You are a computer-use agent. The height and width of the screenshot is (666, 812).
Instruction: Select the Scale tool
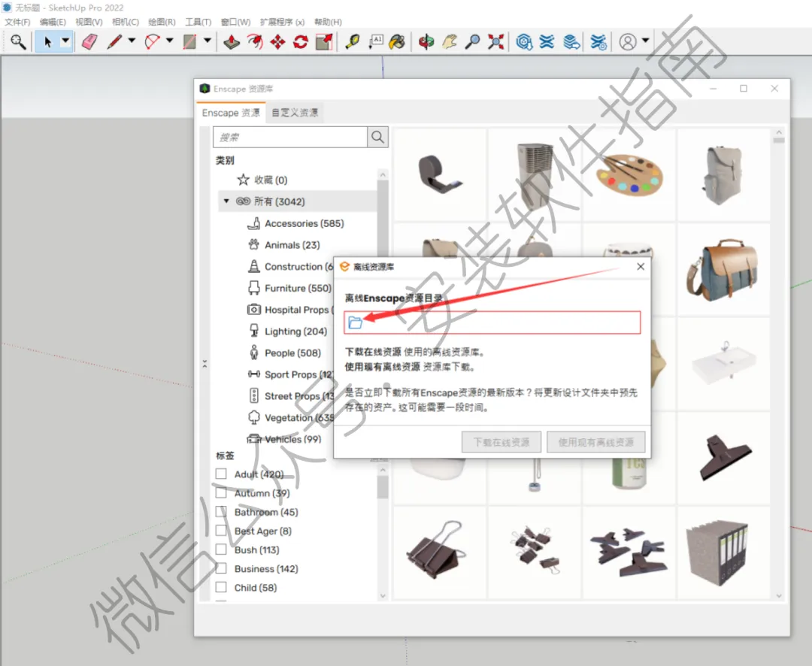pos(323,42)
